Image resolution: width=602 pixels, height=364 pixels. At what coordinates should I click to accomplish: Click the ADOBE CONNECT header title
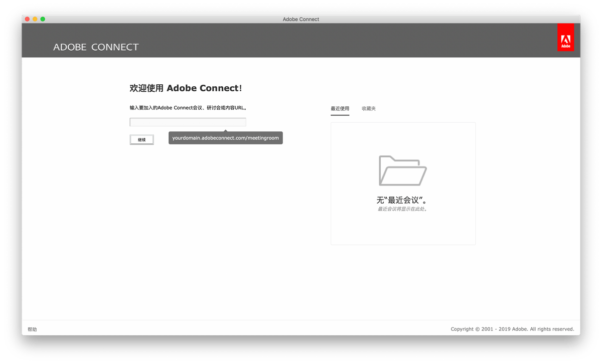tap(96, 47)
